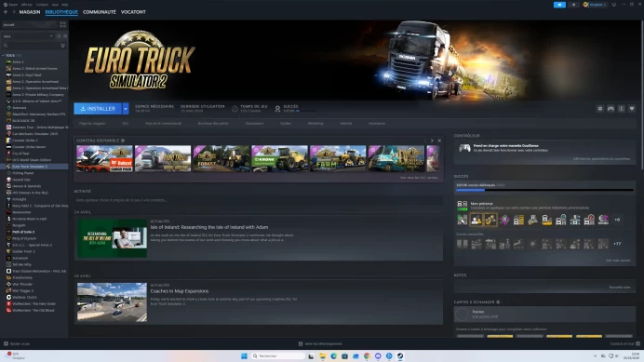The height and width of the screenshot is (362, 644).
Task: Open the Install options dropdown arrow
Action: 126,109
